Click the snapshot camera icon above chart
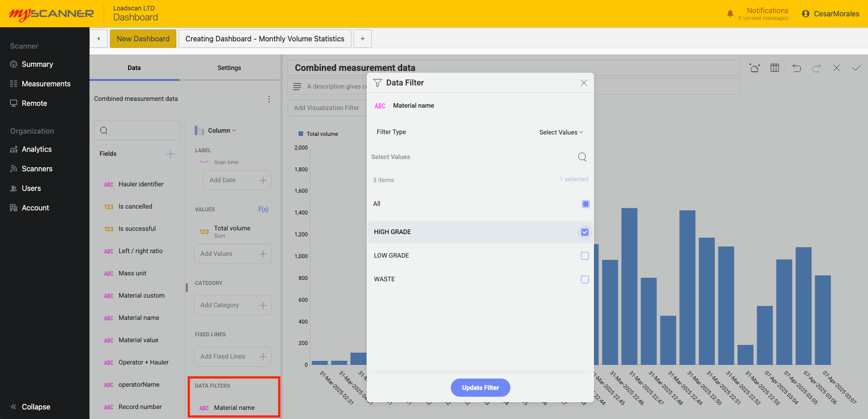 click(x=754, y=68)
